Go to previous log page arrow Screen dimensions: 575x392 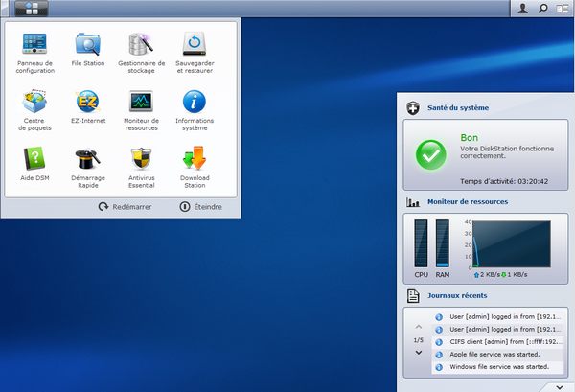click(x=419, y=327)
